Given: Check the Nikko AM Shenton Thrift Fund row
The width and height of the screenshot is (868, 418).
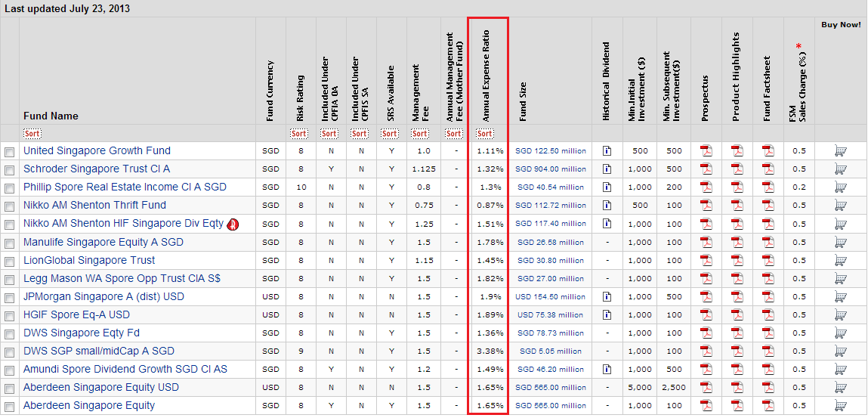Looking at the screenshot, I should [x=9, y=207].
